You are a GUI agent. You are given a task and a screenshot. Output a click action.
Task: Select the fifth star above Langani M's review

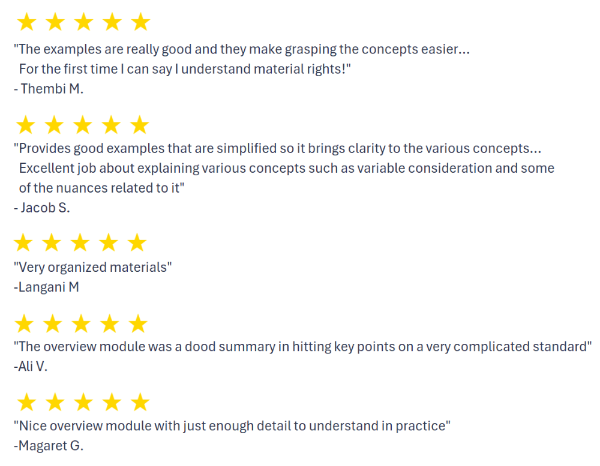tap(137, 243)
